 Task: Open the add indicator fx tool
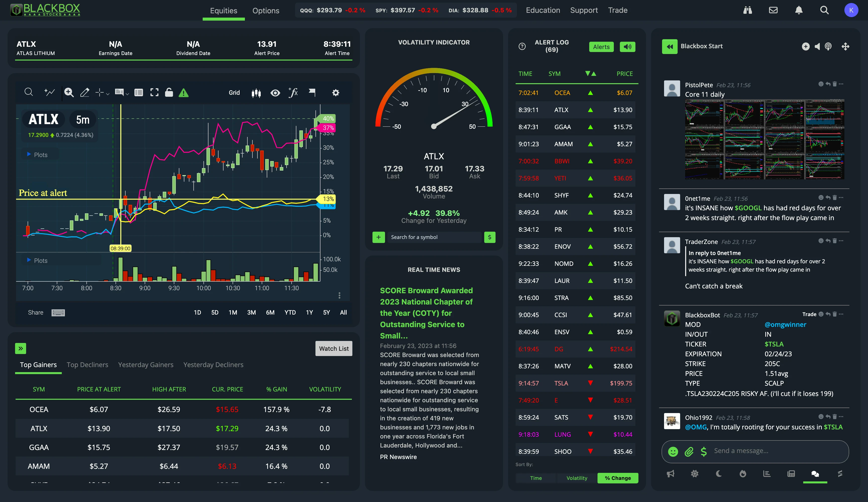293,93
